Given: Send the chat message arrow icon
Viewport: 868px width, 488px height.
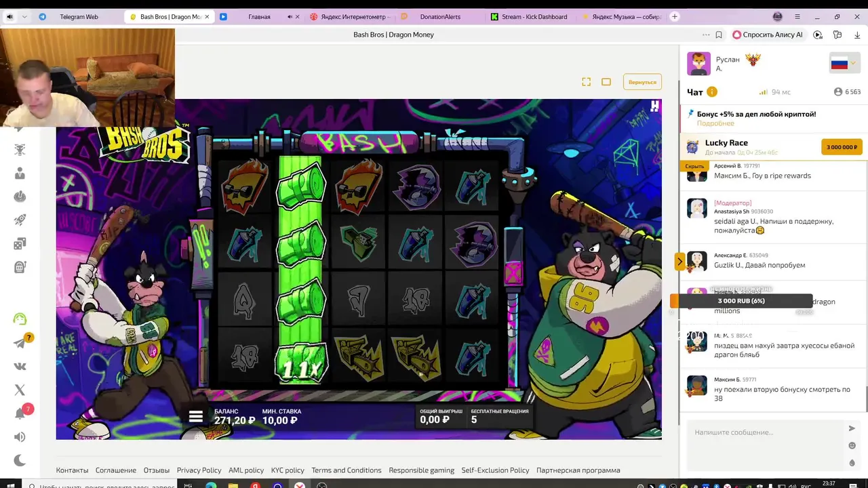Looking at the screenshot, I should tap(852, 428).
